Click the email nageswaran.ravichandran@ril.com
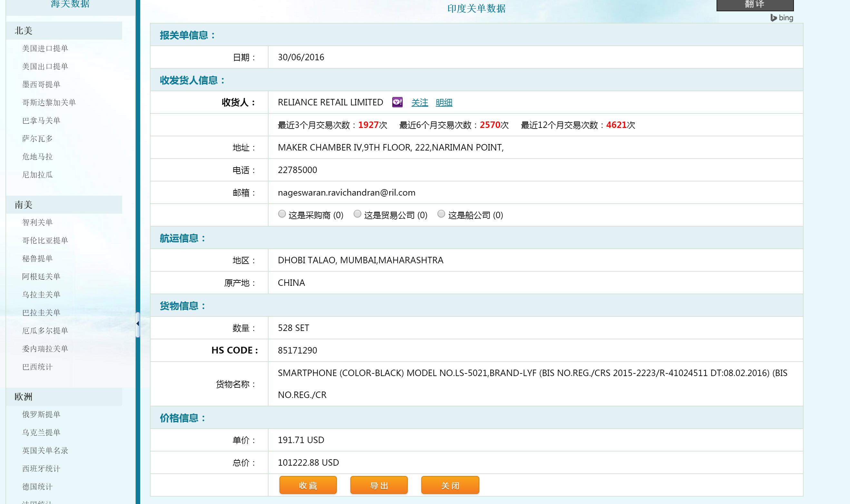Screen dimensions: 850x504 347,193
